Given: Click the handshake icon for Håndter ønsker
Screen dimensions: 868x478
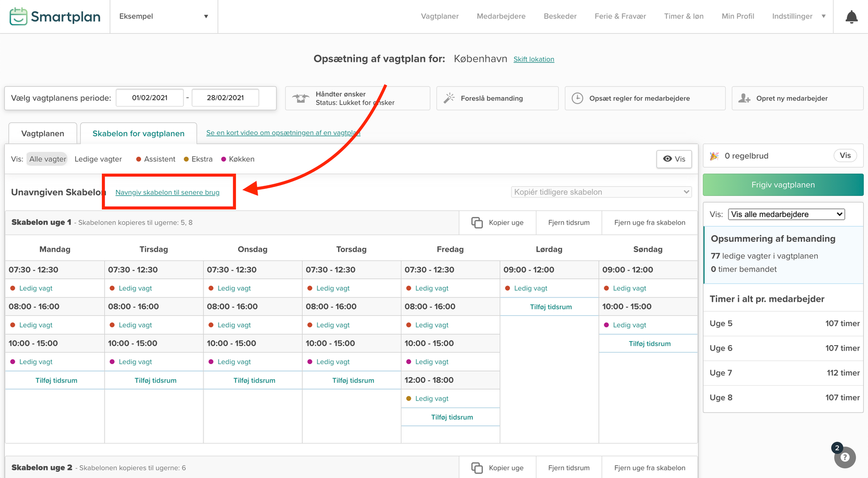Looking at the screenshot, I should (x=301, y=98).
